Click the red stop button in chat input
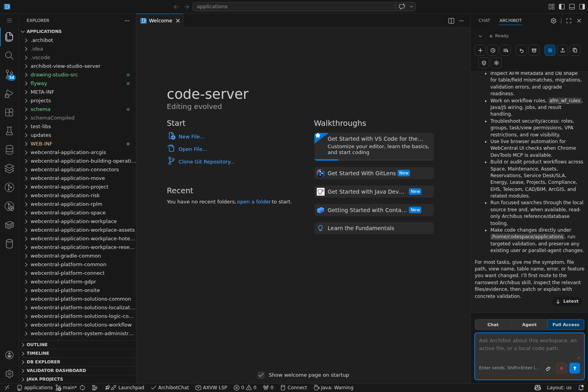Image resolution: width=588 pixels, height=392 pixels. [x=561, y=368]
